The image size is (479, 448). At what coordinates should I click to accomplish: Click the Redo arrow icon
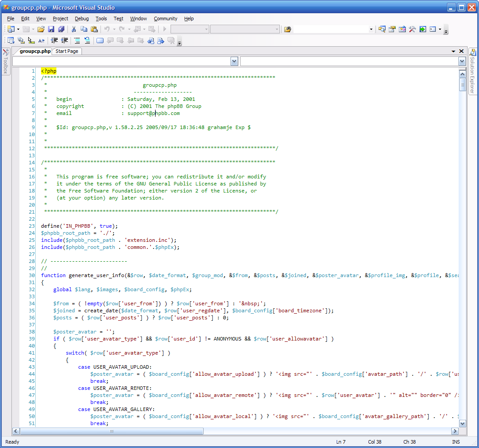click(122, 30)
